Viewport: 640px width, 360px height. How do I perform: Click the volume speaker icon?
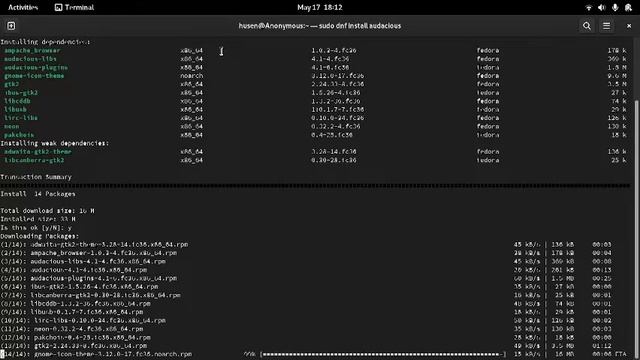point(602,7)
